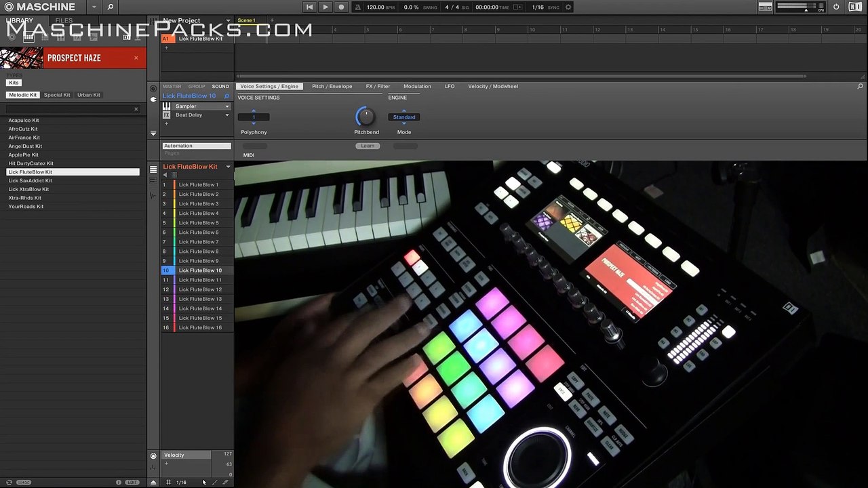
Task: Toggle the step grid hash icon
Action: (169, 483)
